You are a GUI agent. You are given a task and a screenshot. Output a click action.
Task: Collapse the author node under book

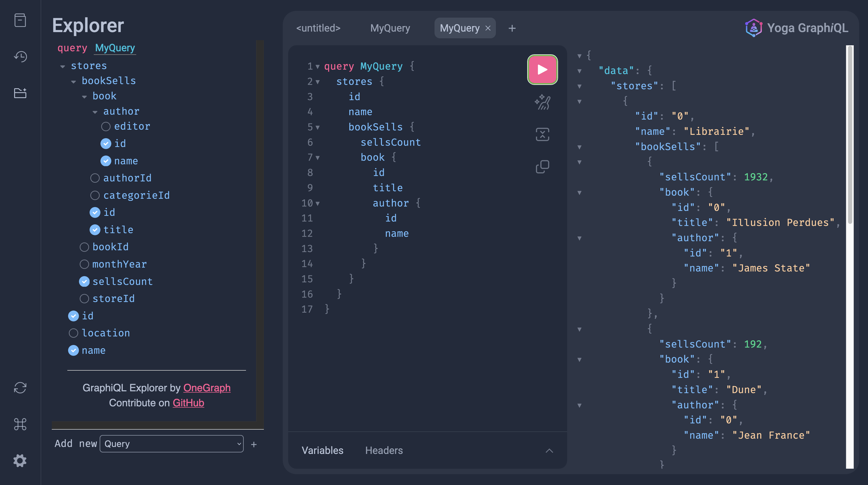(x=95, y=112)
